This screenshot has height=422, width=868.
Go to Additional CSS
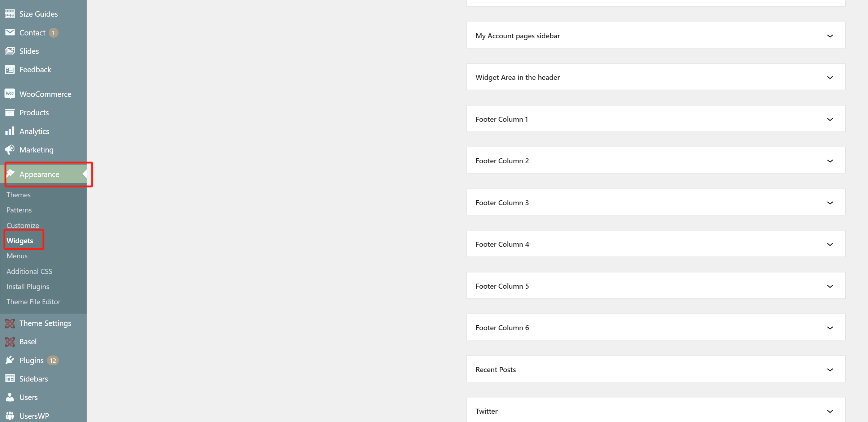[29, 271]
